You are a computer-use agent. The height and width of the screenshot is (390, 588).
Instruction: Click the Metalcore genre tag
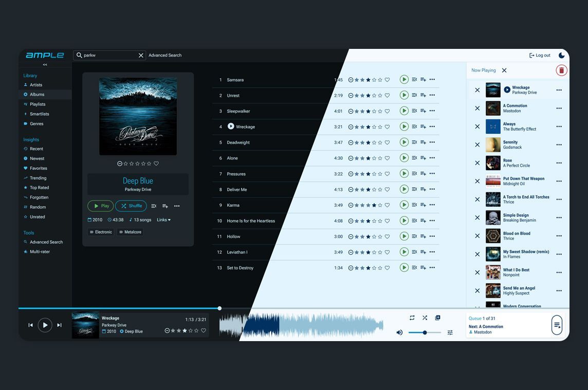click(x=130, y=232)
